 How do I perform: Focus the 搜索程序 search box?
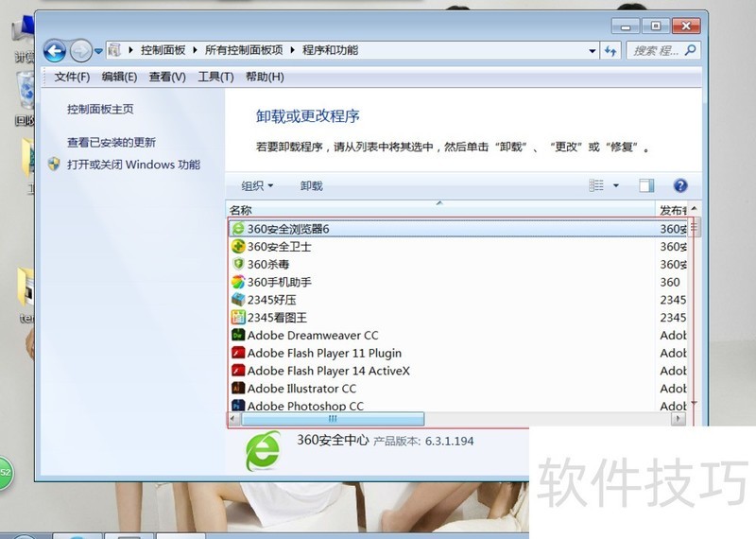663,50
